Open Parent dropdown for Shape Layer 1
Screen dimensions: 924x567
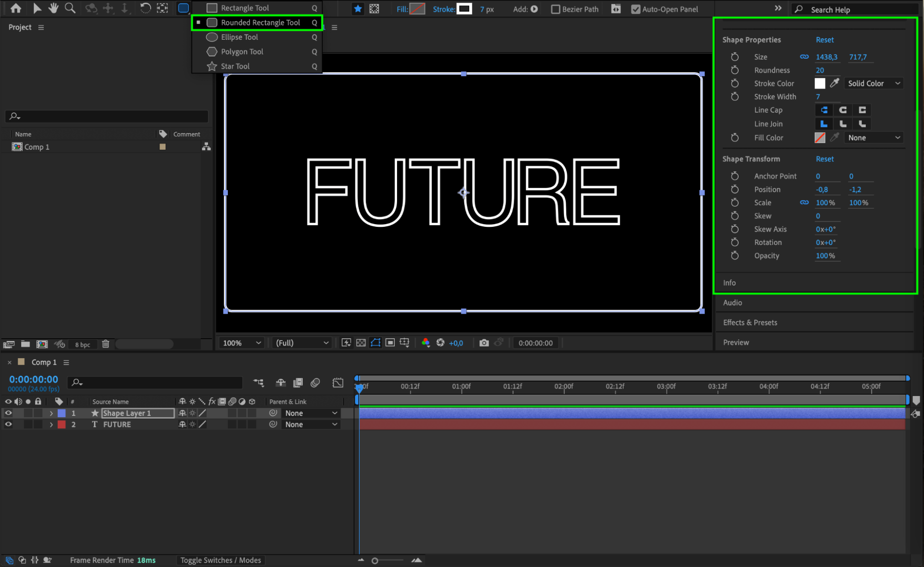point(311,413)
